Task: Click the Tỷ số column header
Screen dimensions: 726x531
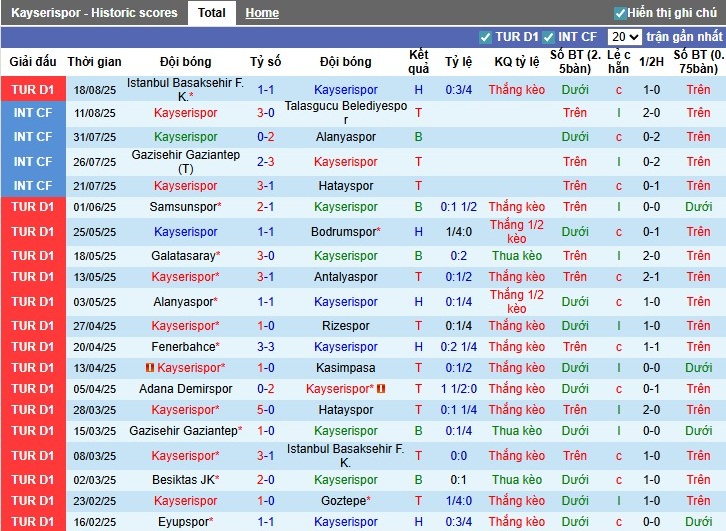Action: click(x=265, y=61)
